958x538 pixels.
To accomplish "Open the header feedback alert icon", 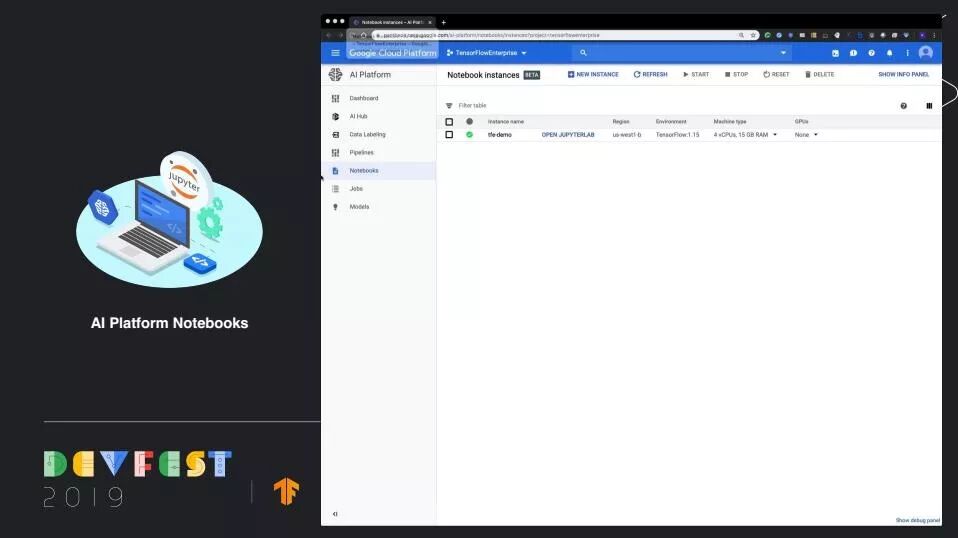I will [x=854, y=53].
